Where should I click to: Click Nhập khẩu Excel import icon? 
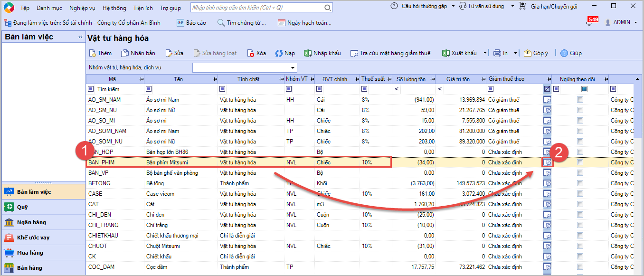click(307, 53)
